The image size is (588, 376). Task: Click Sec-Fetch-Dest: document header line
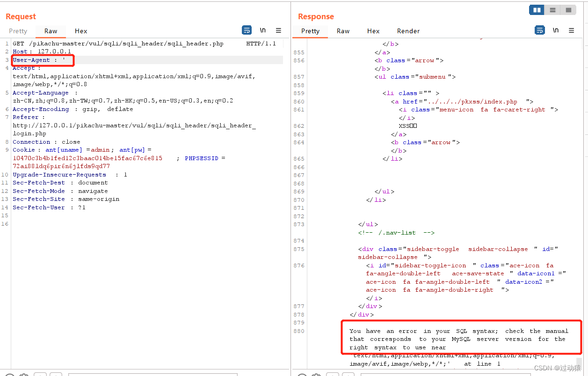pyautogui.click(x=60, y=183)
